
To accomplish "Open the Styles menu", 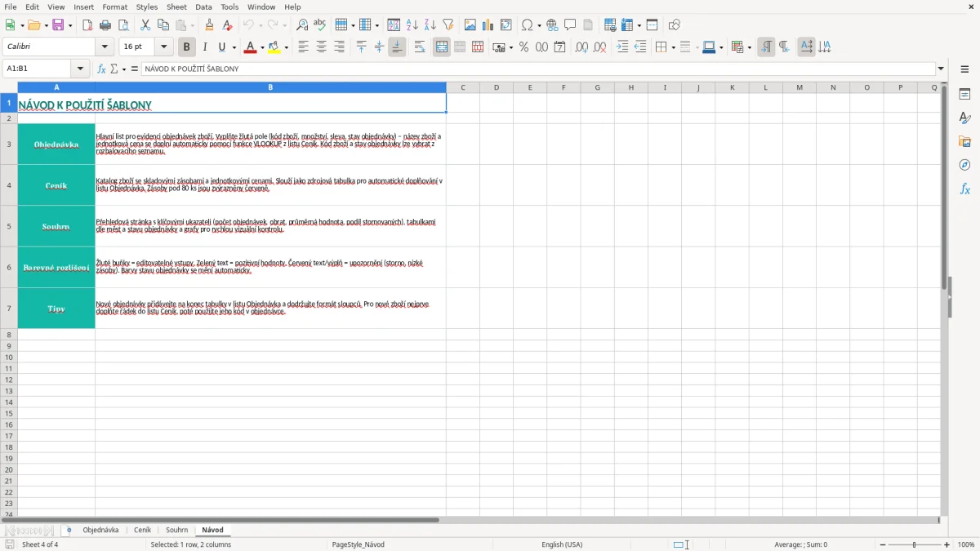I will pos(147,7).
